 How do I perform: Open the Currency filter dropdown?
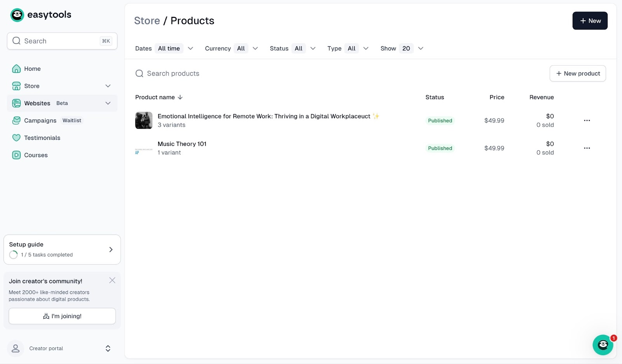(x=246, y=49)
